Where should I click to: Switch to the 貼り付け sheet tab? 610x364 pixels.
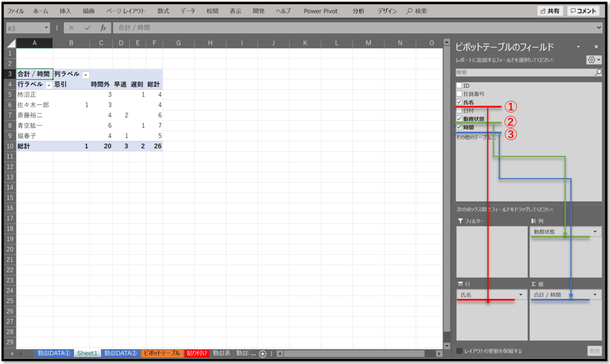[x=197, y=353]
